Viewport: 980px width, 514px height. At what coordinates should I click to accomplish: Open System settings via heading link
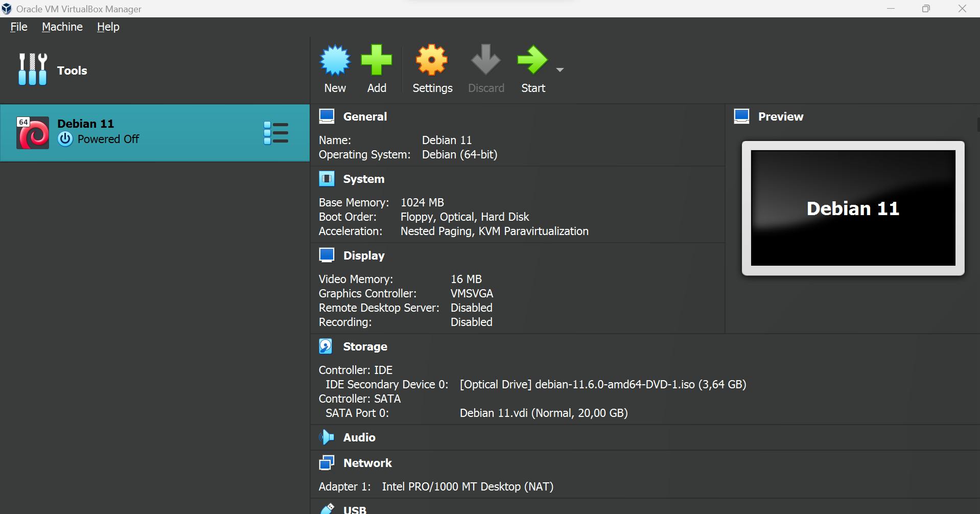click(x=364, y=179)
